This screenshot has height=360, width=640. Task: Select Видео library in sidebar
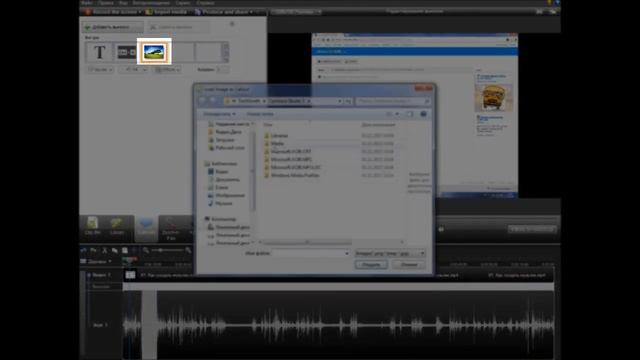(x=218, y=171)
